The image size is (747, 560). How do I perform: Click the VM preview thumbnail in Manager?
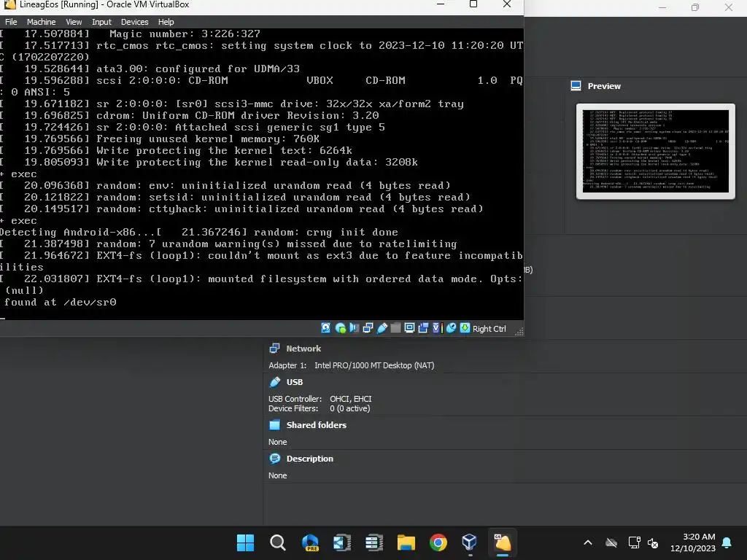656,151
